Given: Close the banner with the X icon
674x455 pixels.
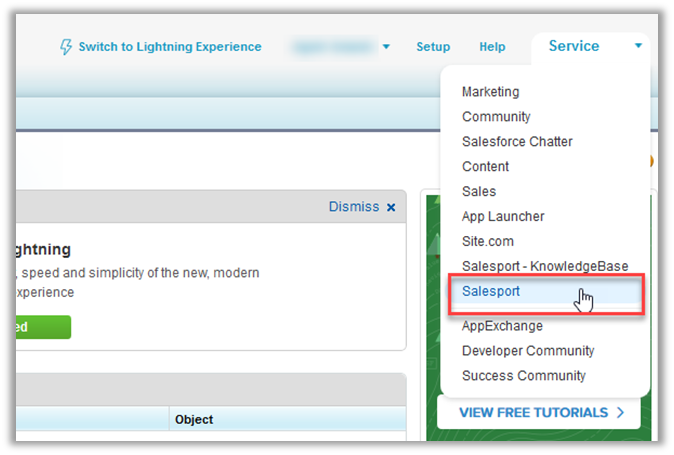Looking at the screenshot, I should (x=391, y=207).
